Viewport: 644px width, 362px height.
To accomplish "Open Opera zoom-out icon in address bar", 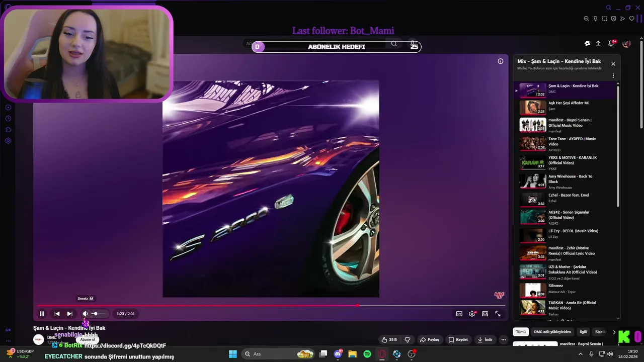I will tap(586, 19).
